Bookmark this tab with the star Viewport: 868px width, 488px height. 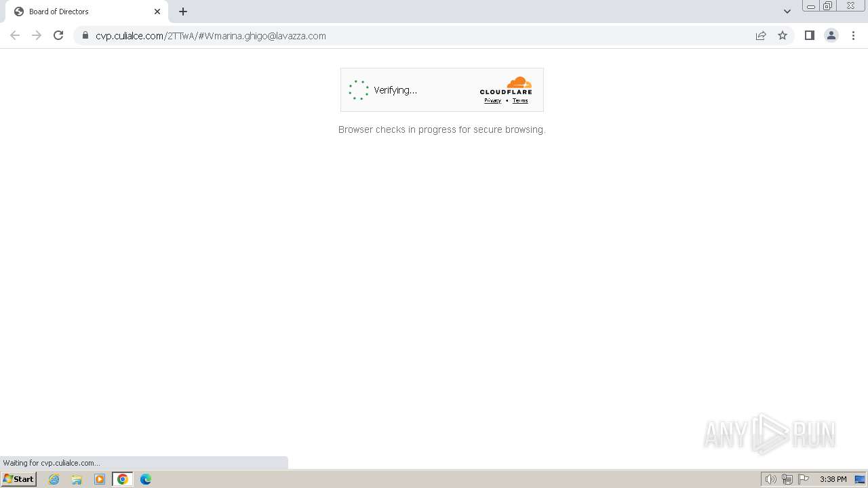click(783, 35)
